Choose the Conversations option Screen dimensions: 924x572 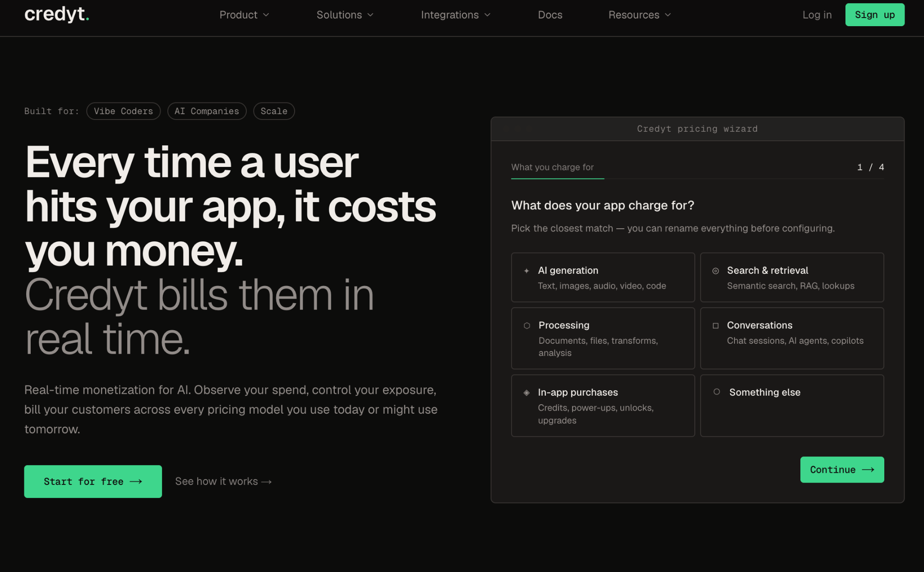pyautogui.click(x=792, y=338)
